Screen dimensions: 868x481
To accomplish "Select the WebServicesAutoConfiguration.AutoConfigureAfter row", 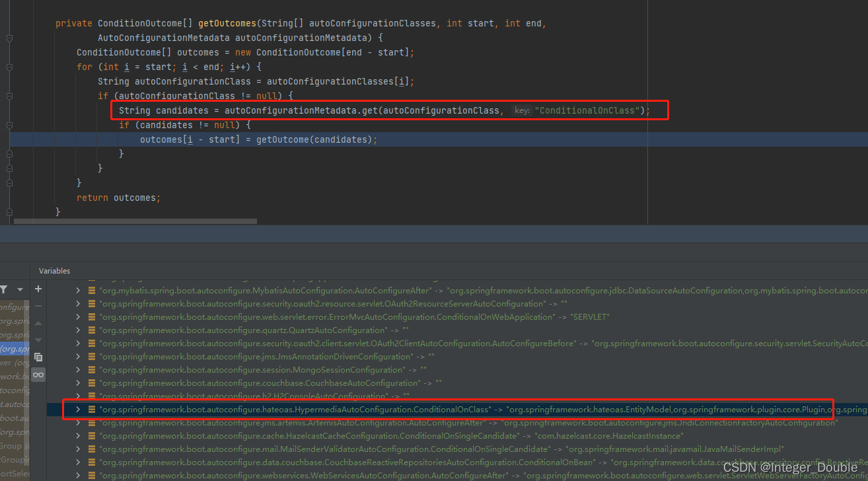I will pos(457,476).
